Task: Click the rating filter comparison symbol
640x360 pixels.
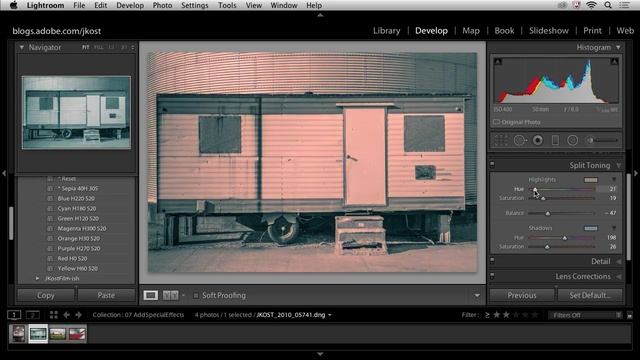Action: click(487, 315)
